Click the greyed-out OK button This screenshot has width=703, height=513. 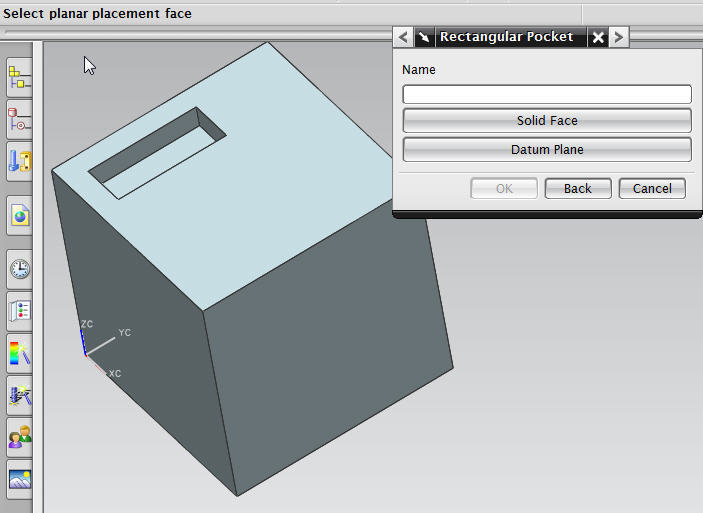pyautogui.click(x=504, y=188)
